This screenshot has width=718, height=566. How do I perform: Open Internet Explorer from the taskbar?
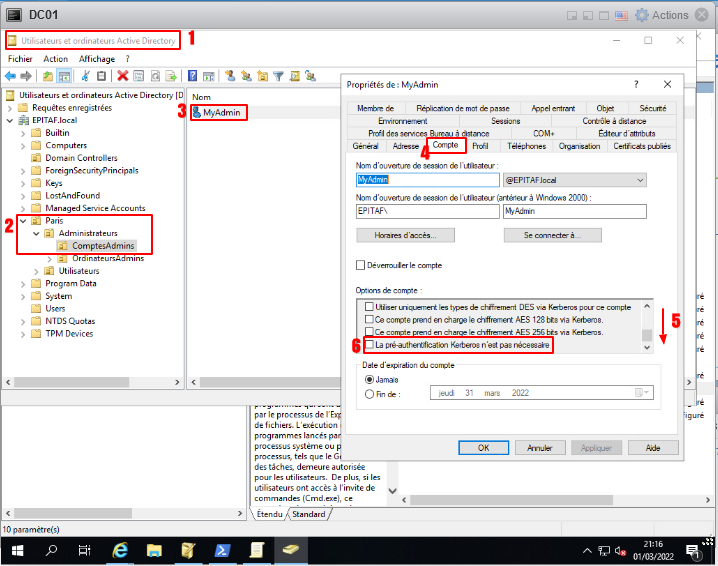(120, 550)
